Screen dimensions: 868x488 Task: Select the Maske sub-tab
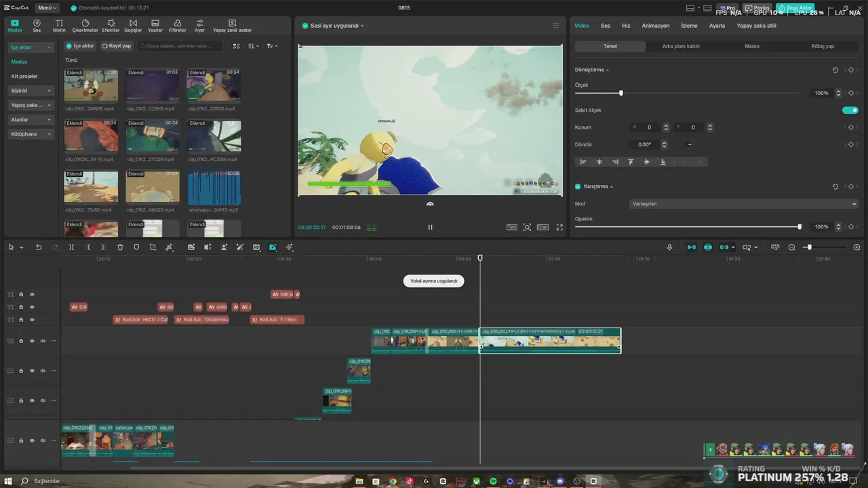752,46
